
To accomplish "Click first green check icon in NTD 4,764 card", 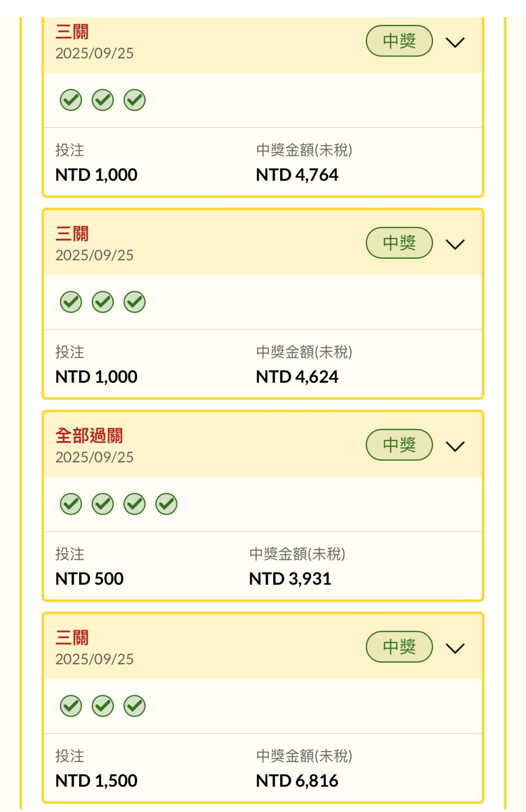I will coord(71,100).
